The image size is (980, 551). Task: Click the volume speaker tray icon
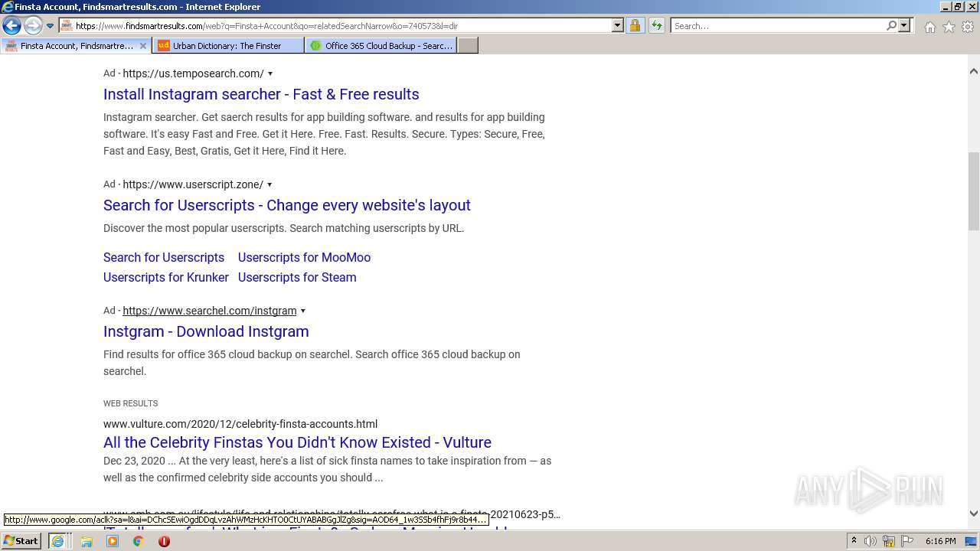(x=871, y=541)
